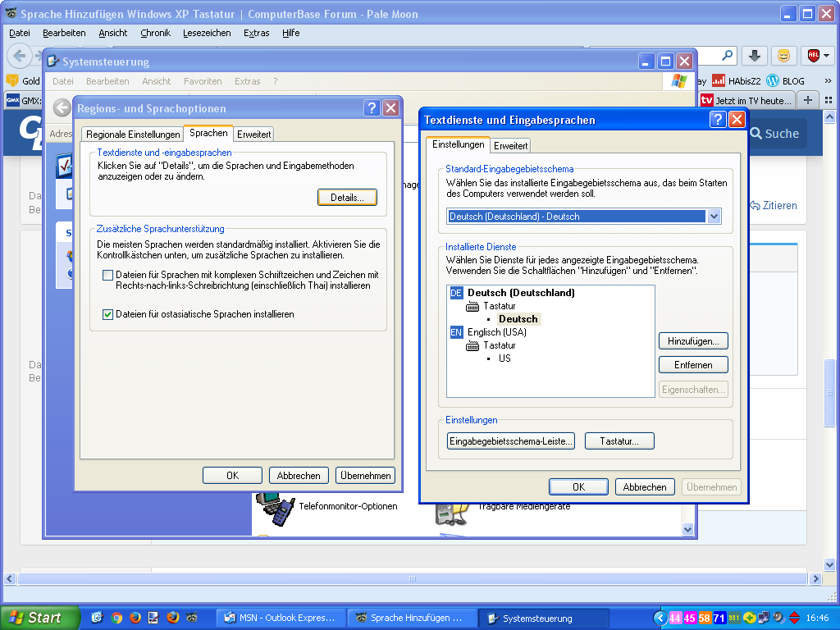Click the Pale Moon raccoon quick launch icon
Screen dimensions: 840x630
pyautogui.click(x=191, y=618)
